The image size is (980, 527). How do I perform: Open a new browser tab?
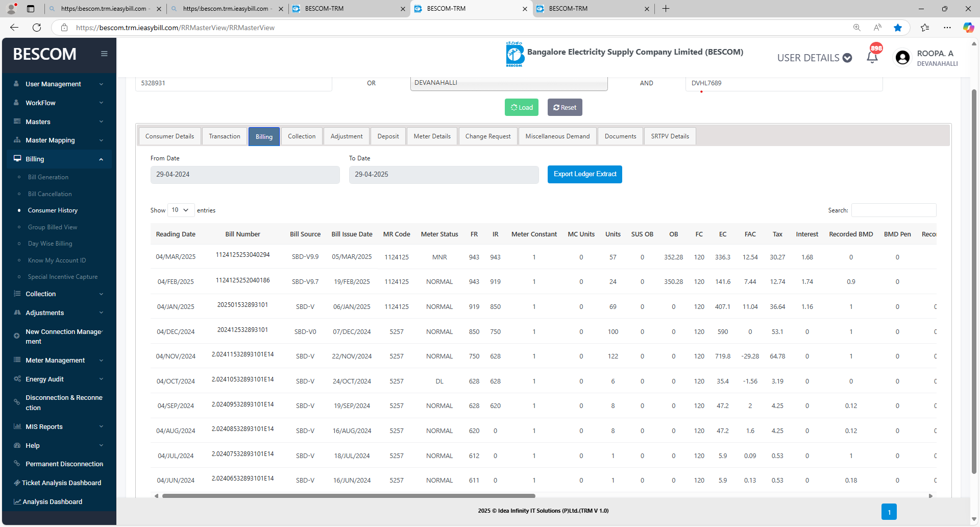coord(666,9)
